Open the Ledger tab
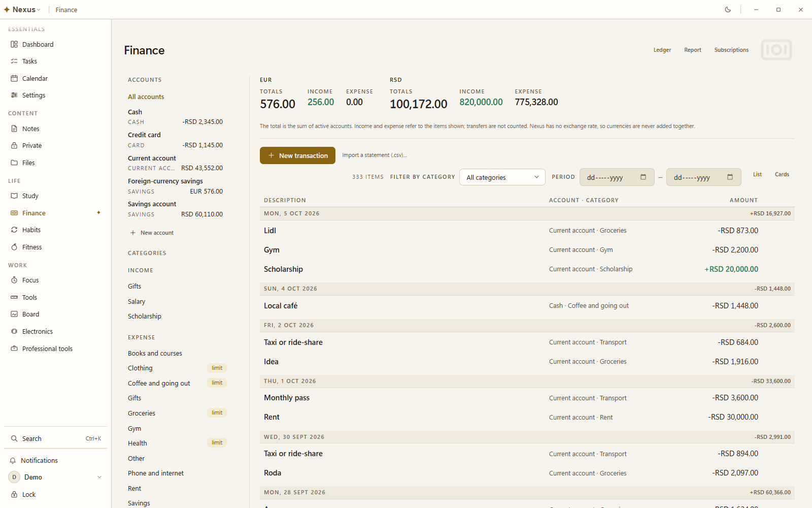This screenshot has width=812, height=508. point(662,50)
